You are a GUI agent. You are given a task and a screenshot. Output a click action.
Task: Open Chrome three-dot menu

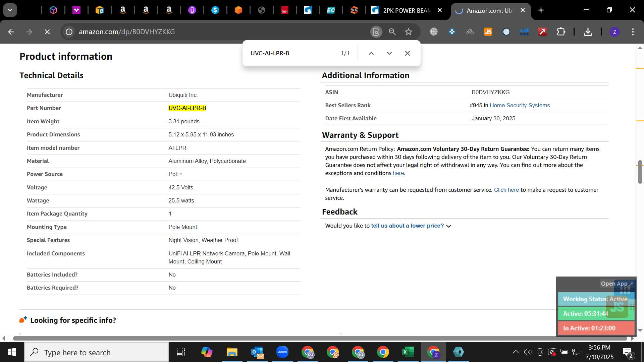coord(633,32)
